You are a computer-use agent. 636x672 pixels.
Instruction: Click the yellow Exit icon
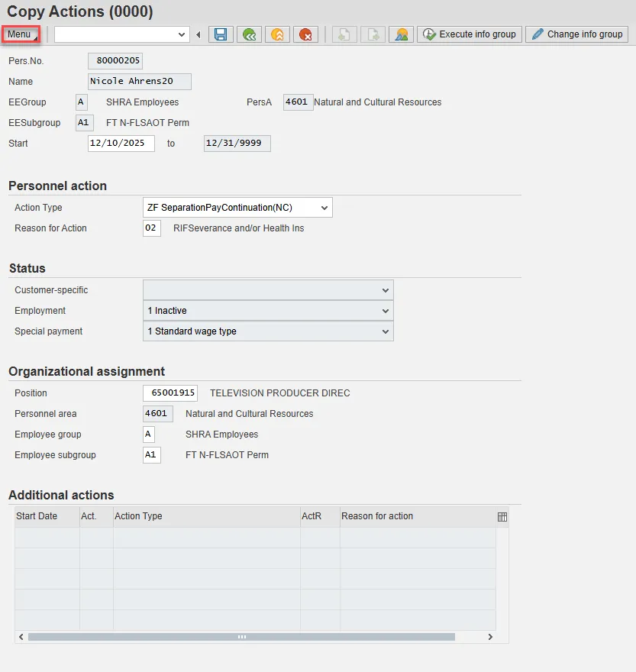277,34
